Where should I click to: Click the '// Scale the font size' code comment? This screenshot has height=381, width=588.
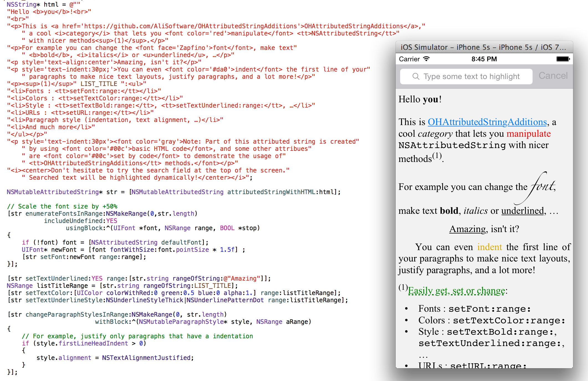tap(62, 206)
